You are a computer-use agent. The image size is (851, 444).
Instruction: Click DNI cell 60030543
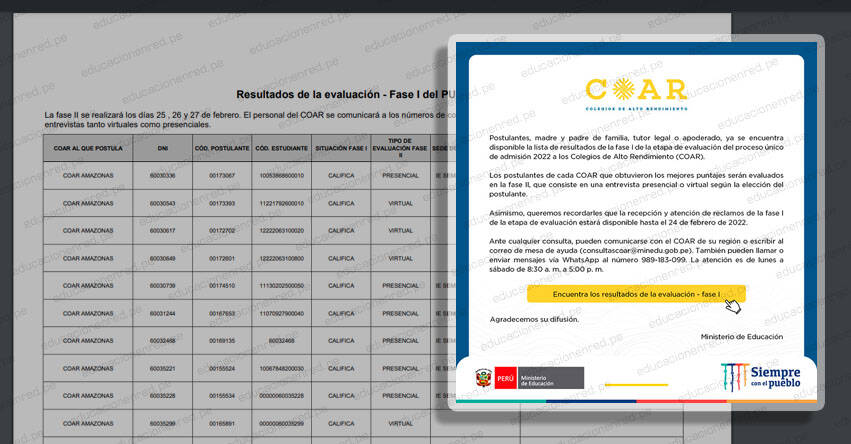click(x=163, y=204)
